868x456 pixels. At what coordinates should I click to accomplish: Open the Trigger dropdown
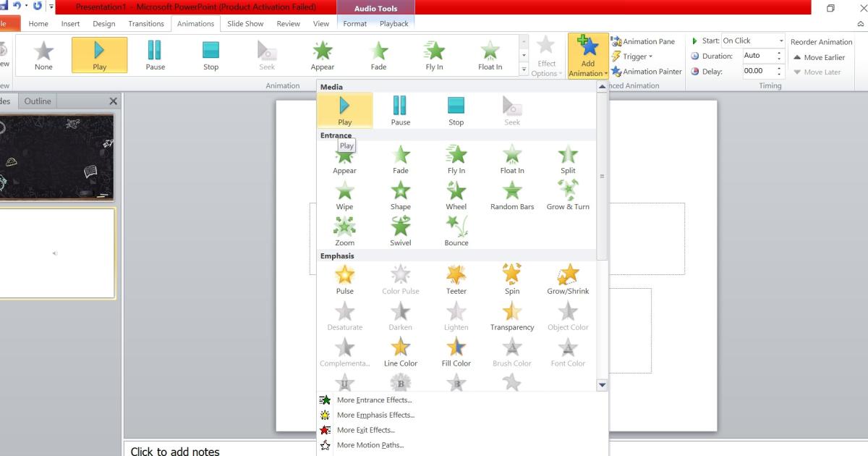631,56
